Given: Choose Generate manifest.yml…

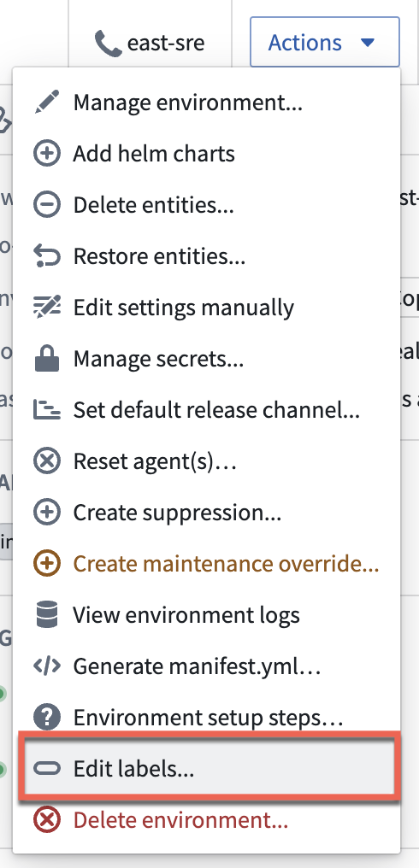Looking at the screenshot, I should (x=206, y=666).
